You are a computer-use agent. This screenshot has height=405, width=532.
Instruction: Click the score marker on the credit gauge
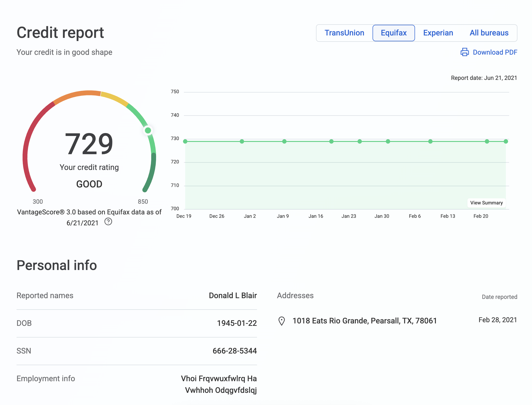click(x=148, y=130)
